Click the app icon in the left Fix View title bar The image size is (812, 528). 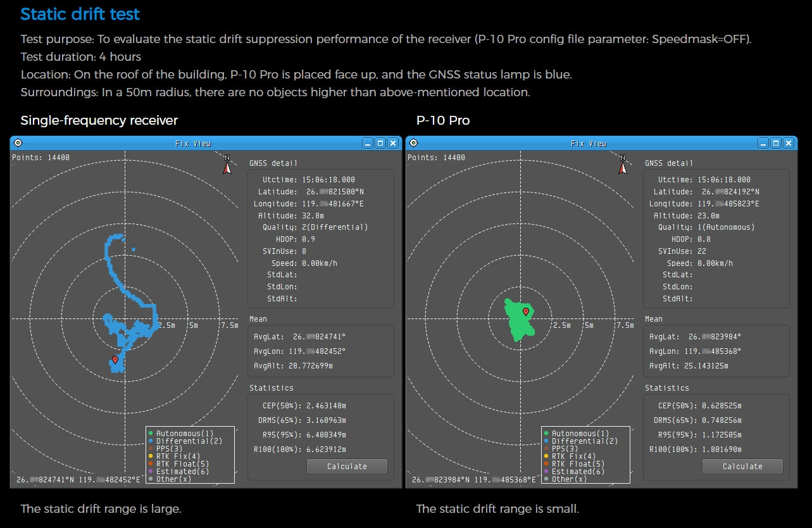[x=18, y=143]
